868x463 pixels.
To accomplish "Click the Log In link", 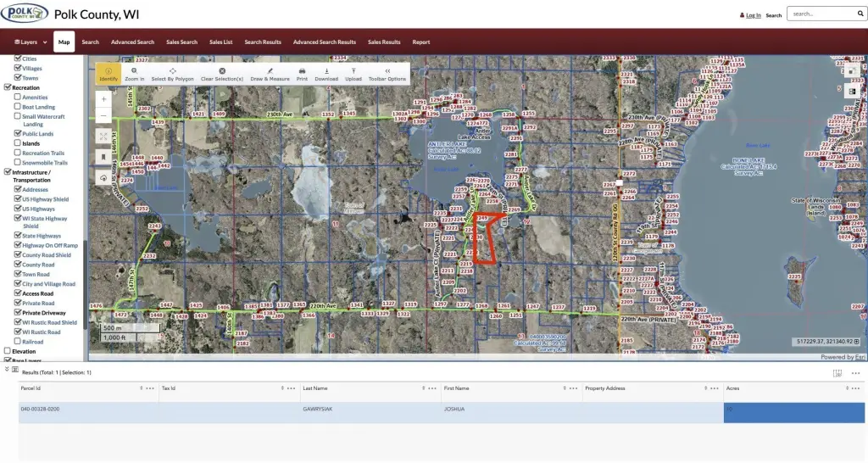I will pos(750,15).
